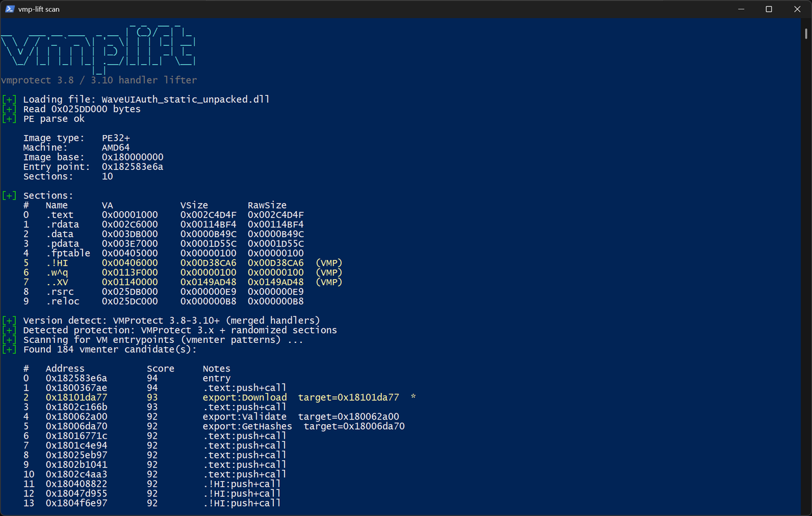Viewport: 812px width, 516px height.
Task: Click the 'vmprotect 3.8 / 3.10 handler lifter' subtitle
Action: click(x=99, y=81)
